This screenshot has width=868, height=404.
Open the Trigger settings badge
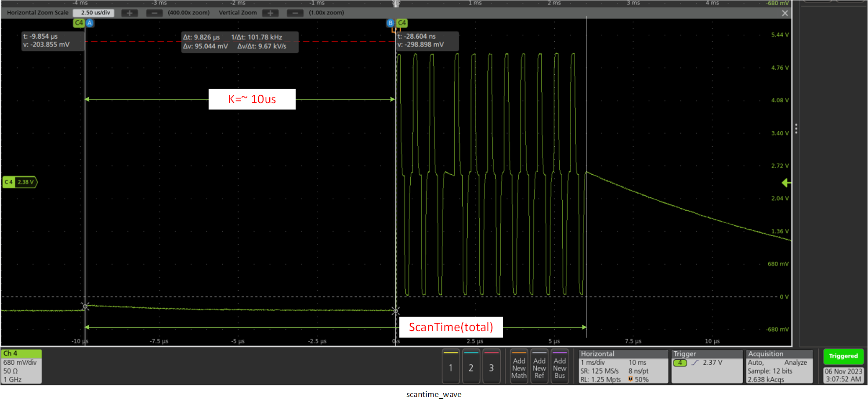point(706,367)
